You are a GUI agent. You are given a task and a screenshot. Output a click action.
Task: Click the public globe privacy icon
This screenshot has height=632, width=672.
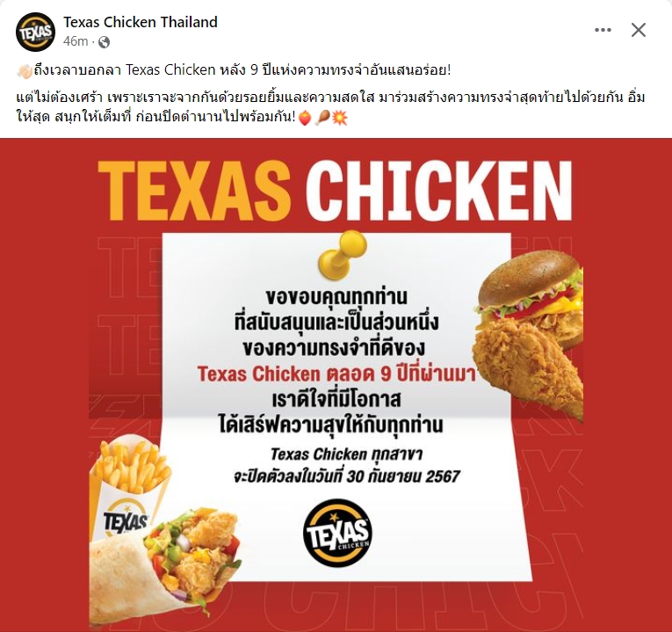105,42
